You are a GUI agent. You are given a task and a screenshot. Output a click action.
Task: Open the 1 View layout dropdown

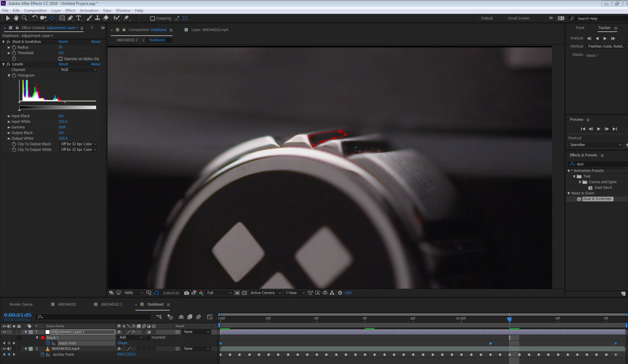point(295,293)
